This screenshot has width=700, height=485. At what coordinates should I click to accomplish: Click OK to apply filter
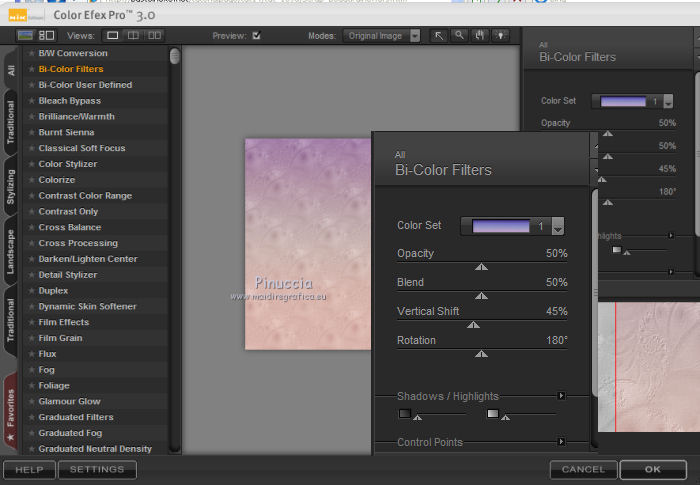point(653,469)
